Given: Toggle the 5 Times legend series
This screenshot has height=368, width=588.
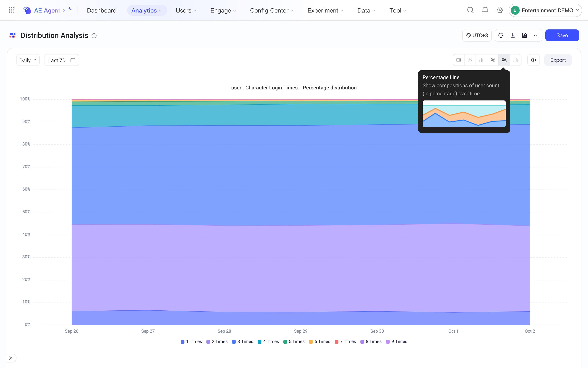Looking at the screenshot, I should (294, 342).
